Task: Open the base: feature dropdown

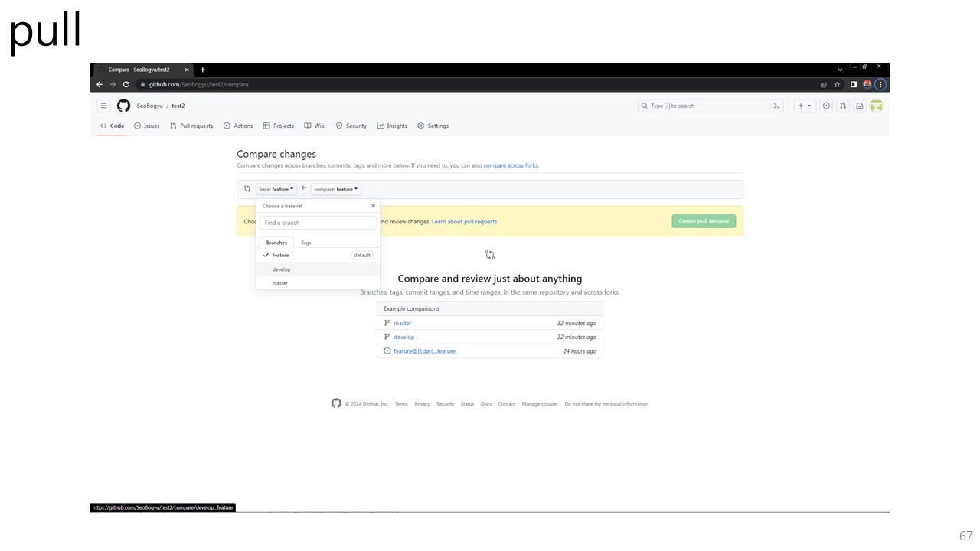Action: (x=276, y=189)
